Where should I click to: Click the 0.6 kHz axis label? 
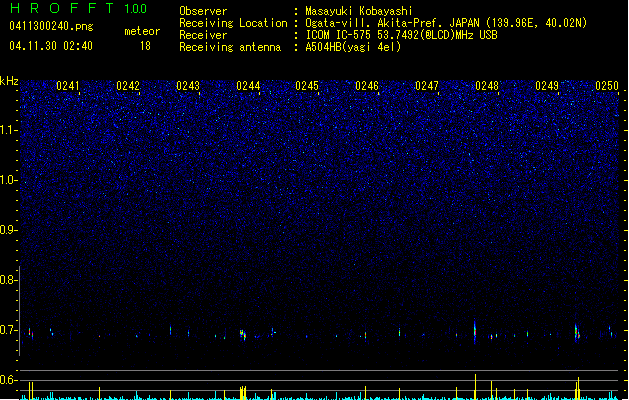pos(8,380)
